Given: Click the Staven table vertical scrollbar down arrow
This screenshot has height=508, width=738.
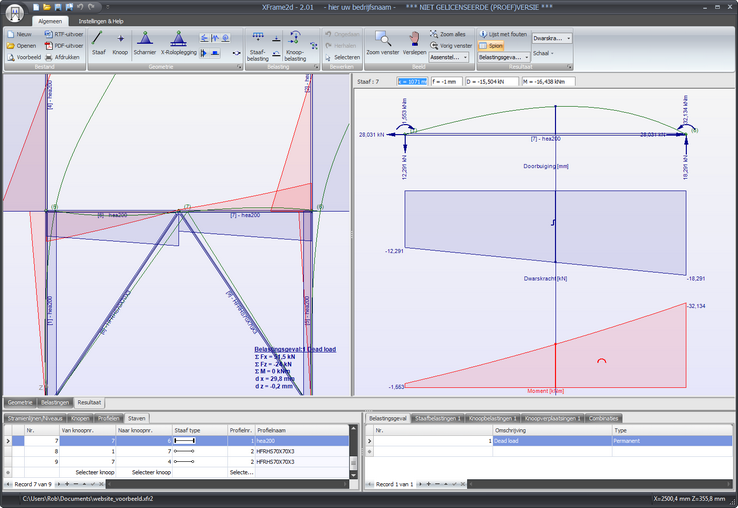Looking at the screenshot, I should click(353, 474).
